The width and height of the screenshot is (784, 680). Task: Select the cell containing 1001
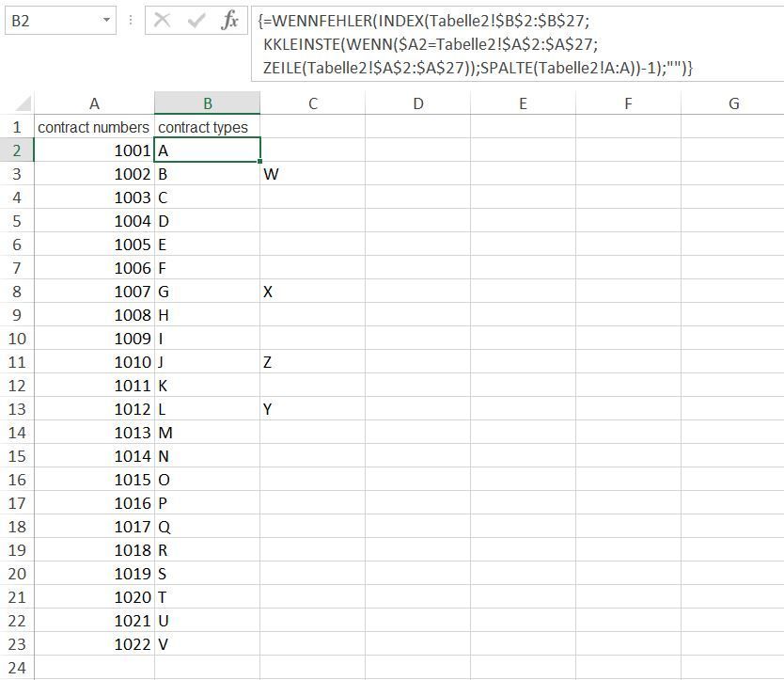pyautogui.click(x=94, y=150)
